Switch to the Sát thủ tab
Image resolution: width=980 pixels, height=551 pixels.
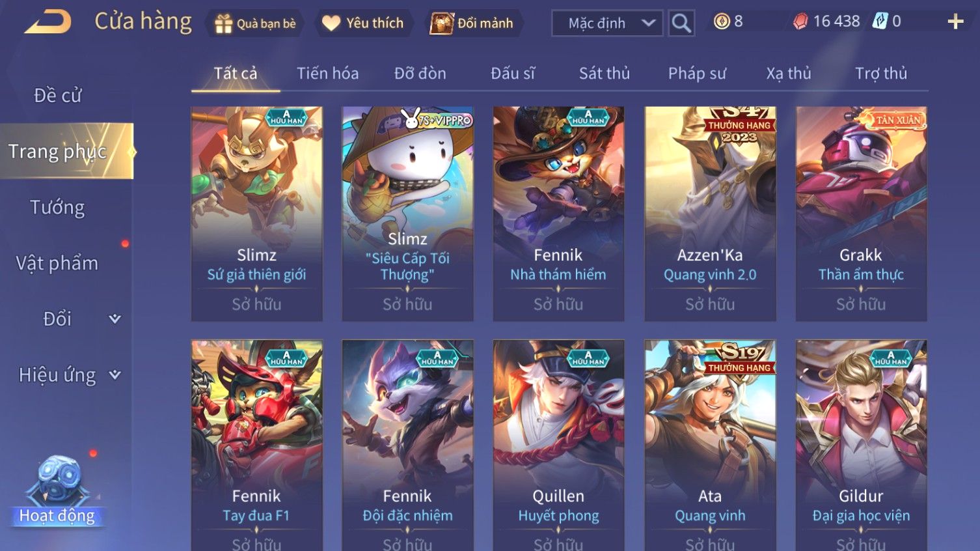(x=605, y=73)
